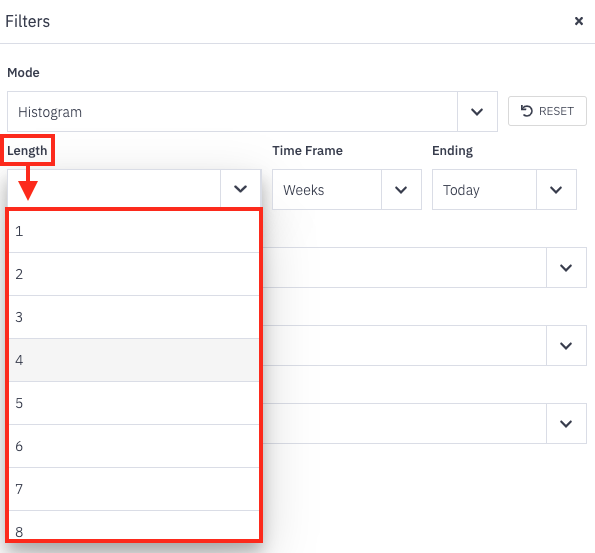Click the RESET button

click(547, 111)
